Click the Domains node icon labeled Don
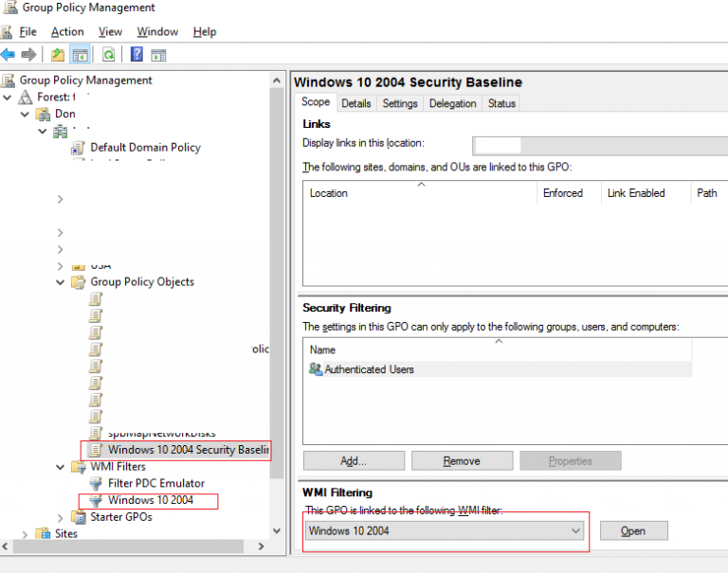 (44, 115)
